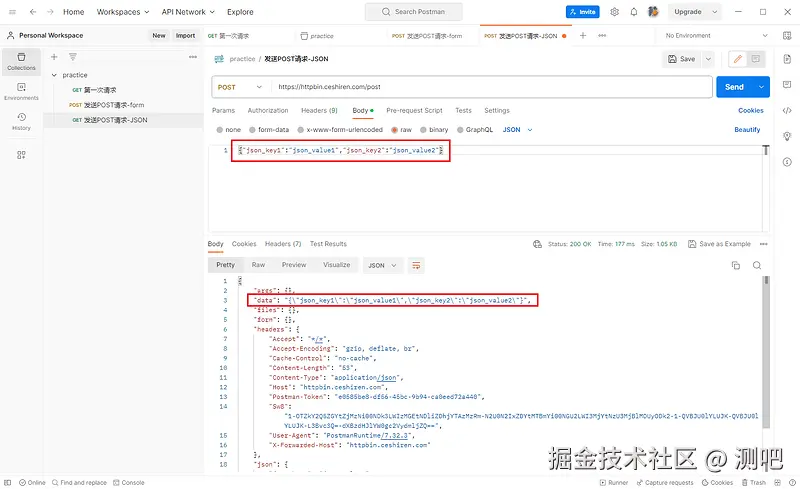The image size is (800, 489).
Task: Click the blue Send button
Action: point(734,87)
